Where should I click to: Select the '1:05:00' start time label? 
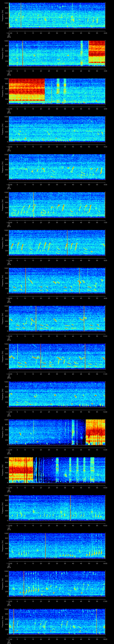(x=9, y=184)
